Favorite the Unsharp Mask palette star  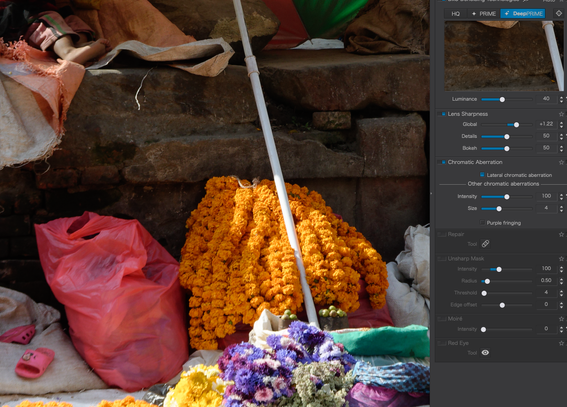[561, 258]
